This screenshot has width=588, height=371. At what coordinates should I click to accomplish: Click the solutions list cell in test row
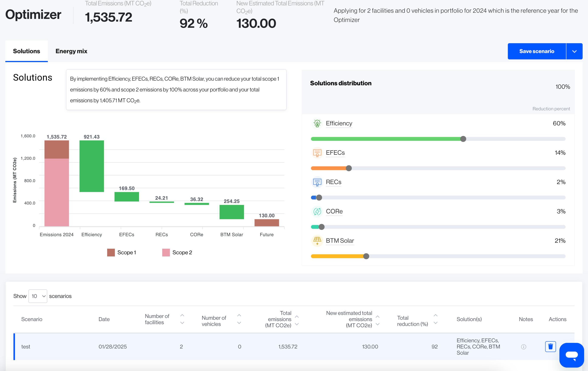pos(478,347)
